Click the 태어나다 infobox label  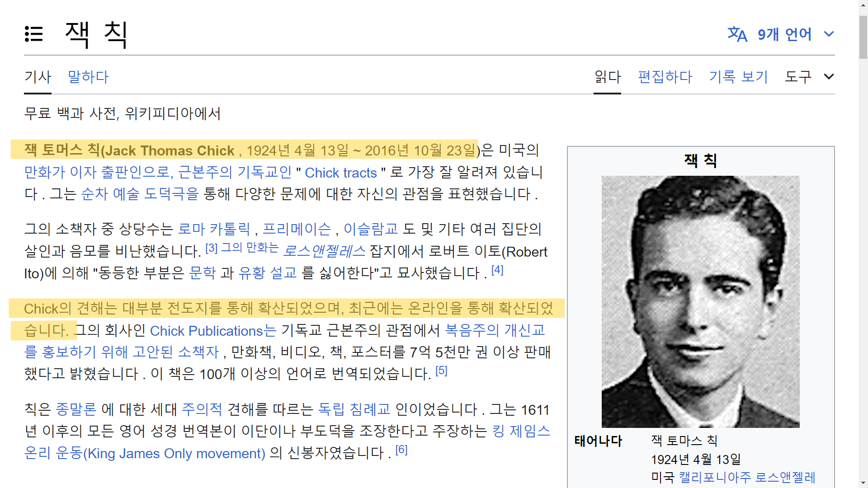click(x=598, y=441)
